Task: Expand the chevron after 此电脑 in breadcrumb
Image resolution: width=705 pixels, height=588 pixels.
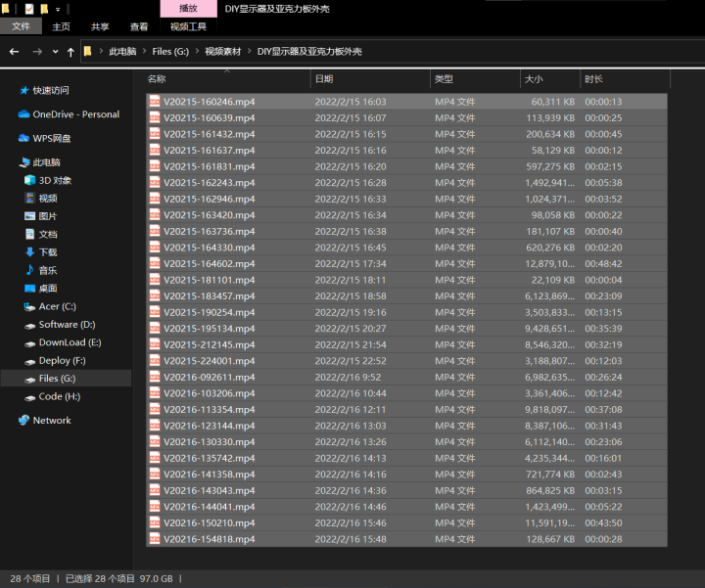Action: point(144,51)
